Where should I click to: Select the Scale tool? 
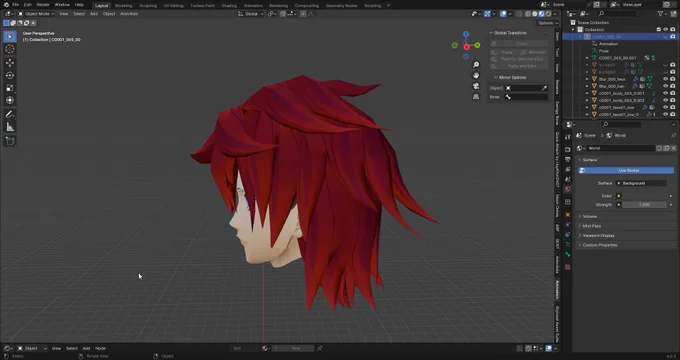coord(10,88)
